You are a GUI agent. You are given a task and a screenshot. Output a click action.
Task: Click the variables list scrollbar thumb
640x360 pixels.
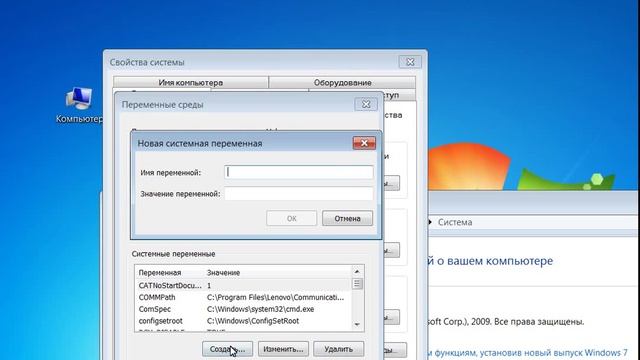(x=357, y=284)
